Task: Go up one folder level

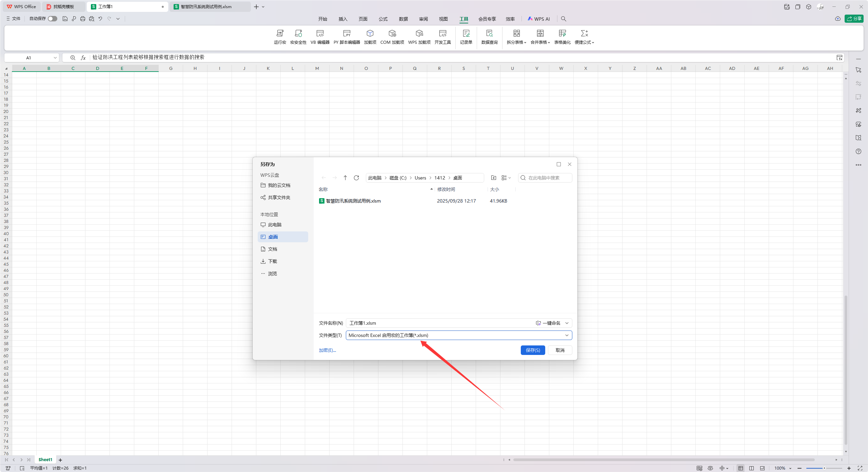Action: [345, 178]
